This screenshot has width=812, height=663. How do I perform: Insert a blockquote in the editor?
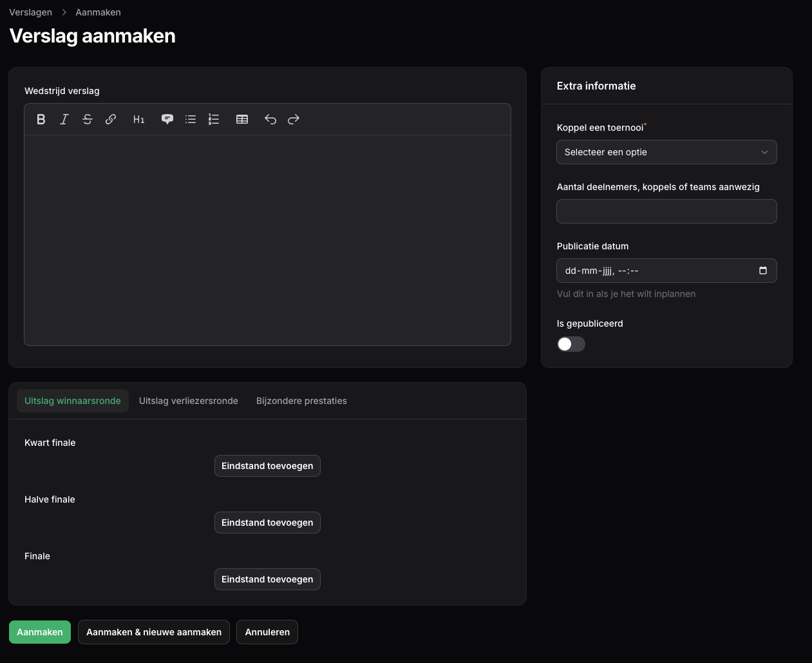click(x=167, y=119)
